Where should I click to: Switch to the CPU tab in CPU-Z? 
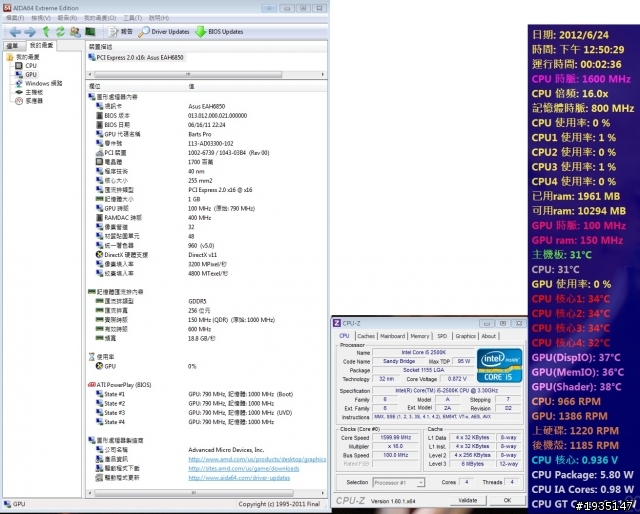click(344, 336)
